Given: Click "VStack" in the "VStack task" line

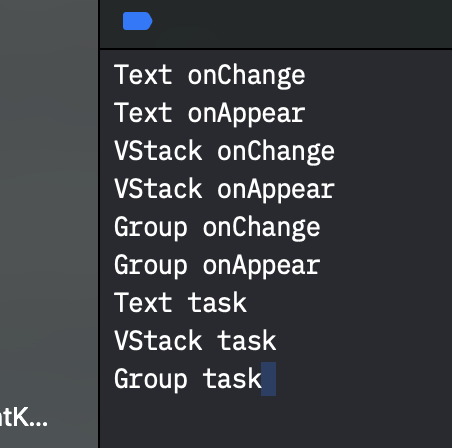Looking at the screenshot, I should [x=158, y=341].
